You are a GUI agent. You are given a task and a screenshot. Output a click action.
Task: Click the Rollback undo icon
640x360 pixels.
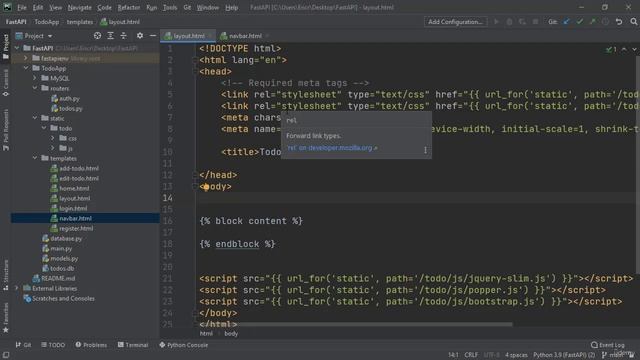pyautogui.click(x=619, y=22)
